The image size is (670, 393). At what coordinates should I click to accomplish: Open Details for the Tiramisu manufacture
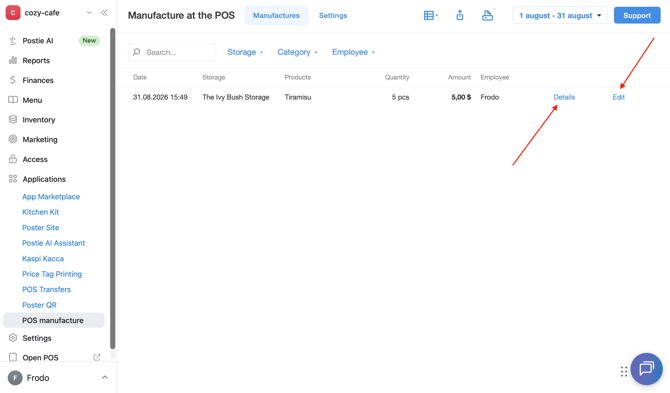click(564, 97)
